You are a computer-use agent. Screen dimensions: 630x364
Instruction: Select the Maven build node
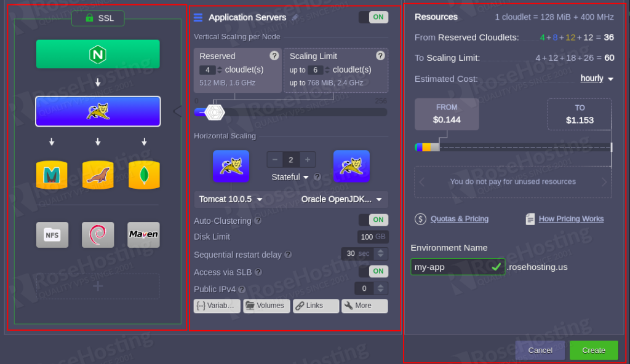click(143, 235)
